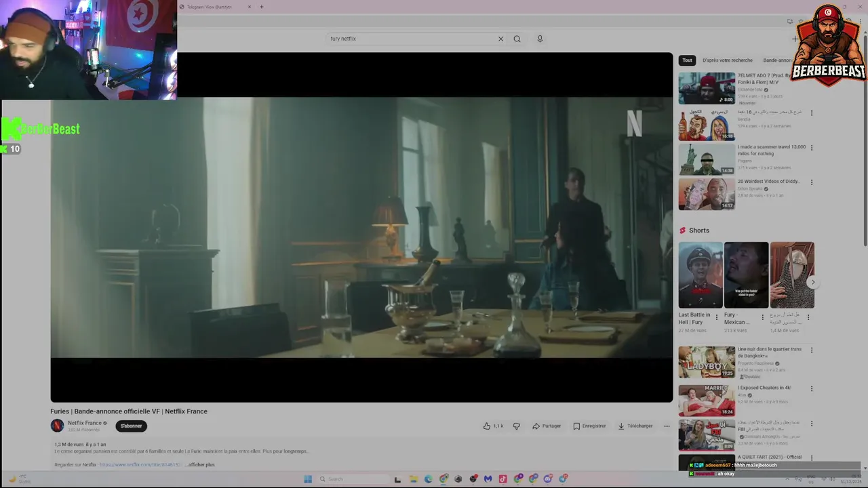Open options for I Exposed Cheaters video
This screenshot has height=488, width=868.
[812, 388]
